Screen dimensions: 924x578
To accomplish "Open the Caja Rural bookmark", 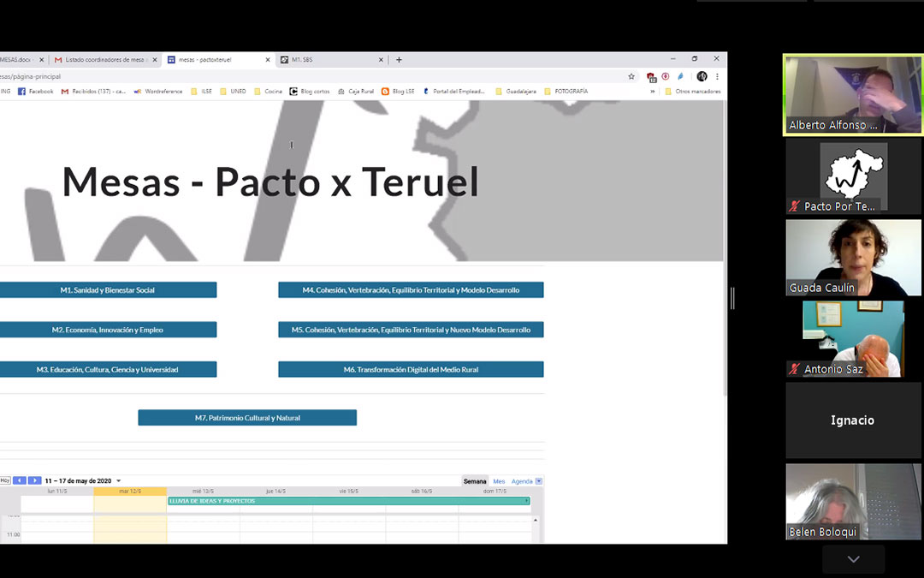I will (356, 92).
